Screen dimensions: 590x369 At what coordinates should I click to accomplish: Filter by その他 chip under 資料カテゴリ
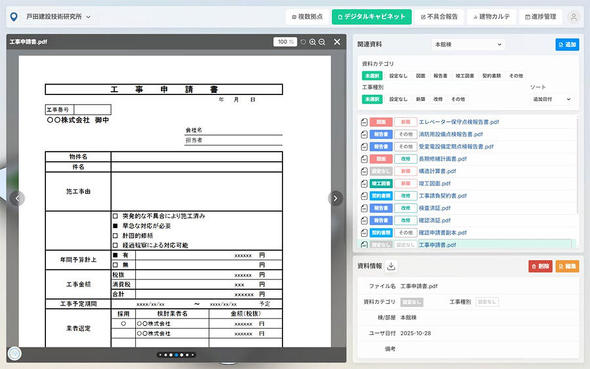pos(516,76)
